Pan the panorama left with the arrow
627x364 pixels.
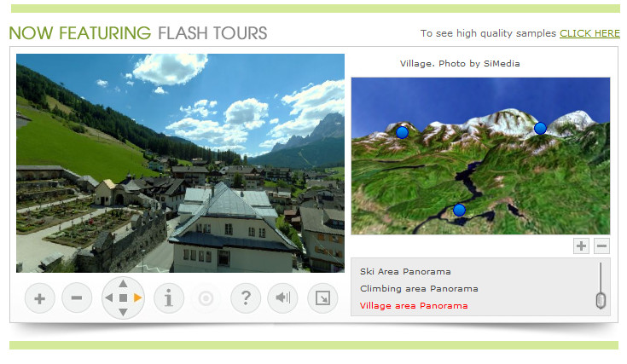pyautogui.click(x=108, y=298)
